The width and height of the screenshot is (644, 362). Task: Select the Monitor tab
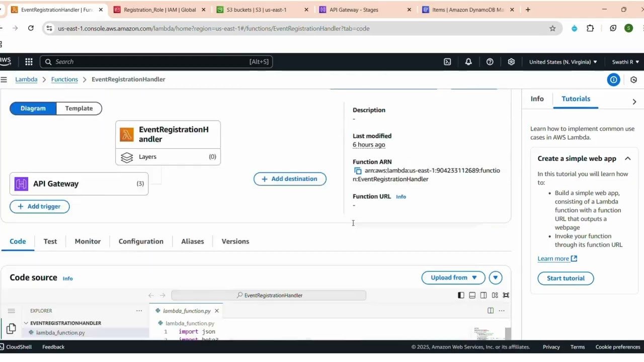tap(88, 241)
